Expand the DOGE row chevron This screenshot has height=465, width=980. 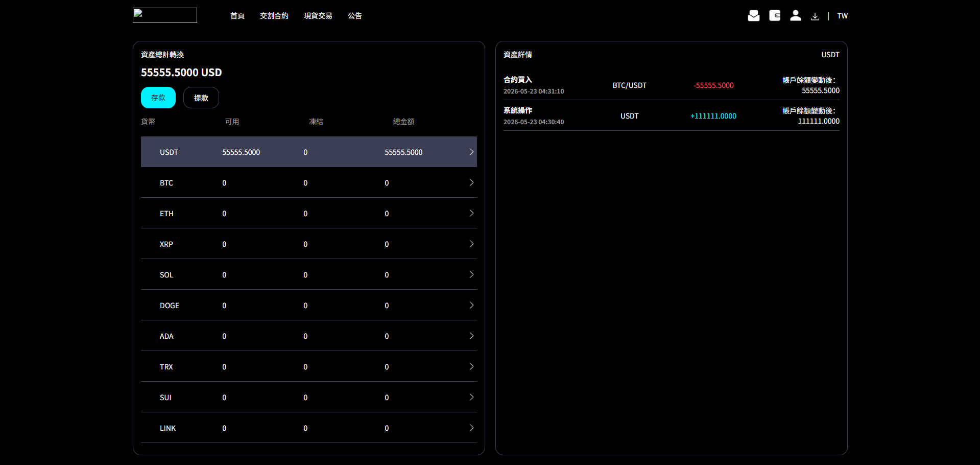click(x=471, y=305)
